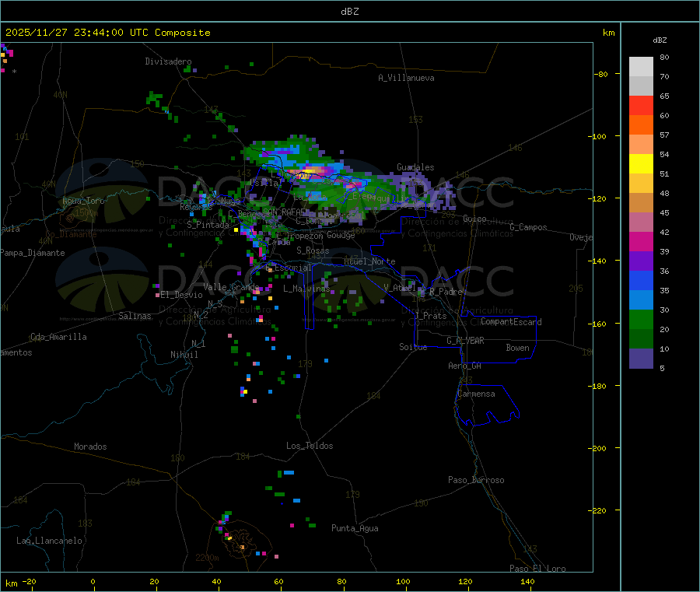
Task: Click the Guadales location label
Action: [x=415, y=167]
